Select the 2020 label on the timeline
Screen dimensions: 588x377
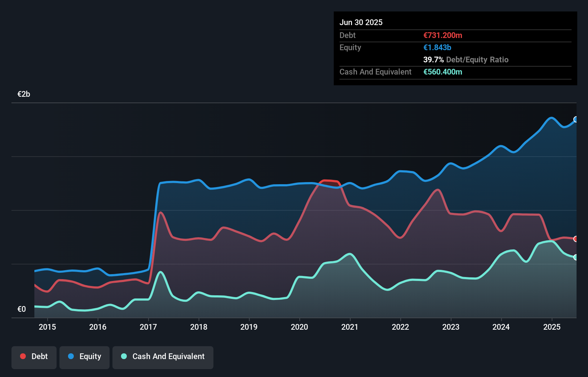point(299,327)
